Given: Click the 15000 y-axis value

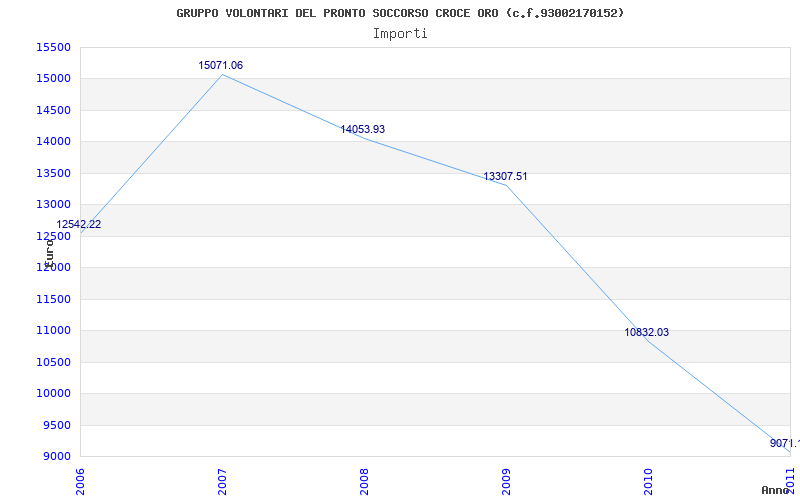Looking at the screenshot, I should coord(53,79).
